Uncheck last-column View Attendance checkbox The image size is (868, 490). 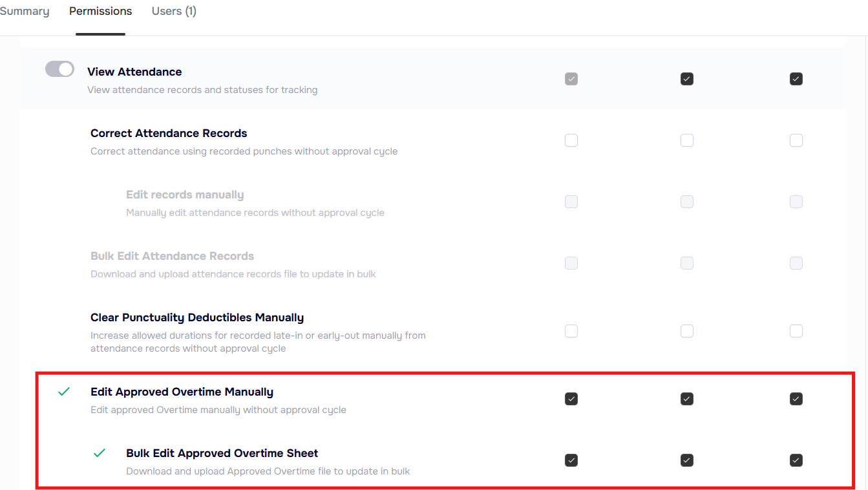click(796, 79)
